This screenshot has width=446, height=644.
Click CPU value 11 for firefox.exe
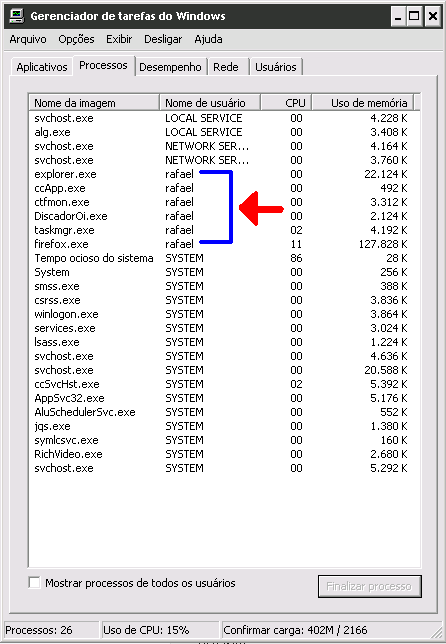[x=296, y=244]
